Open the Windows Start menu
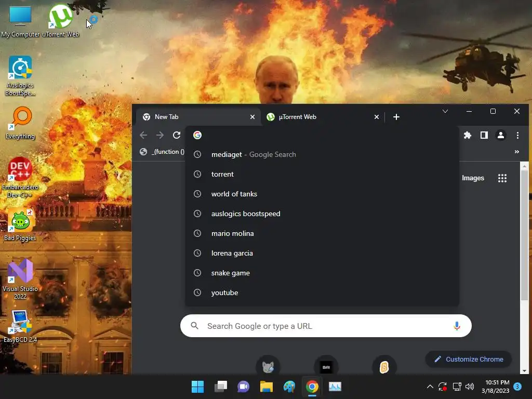The width and height of the screenshot is (532, 399). click(197, 387)
